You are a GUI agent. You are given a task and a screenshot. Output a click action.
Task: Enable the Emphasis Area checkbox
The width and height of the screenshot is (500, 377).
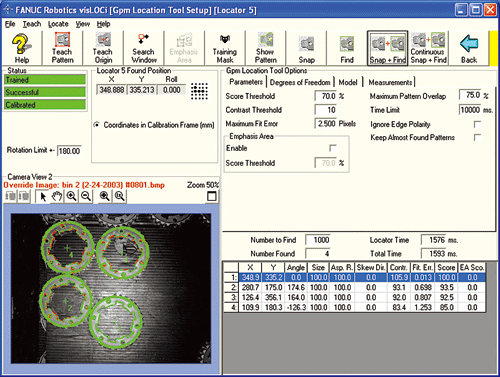[x=333, y=148]
